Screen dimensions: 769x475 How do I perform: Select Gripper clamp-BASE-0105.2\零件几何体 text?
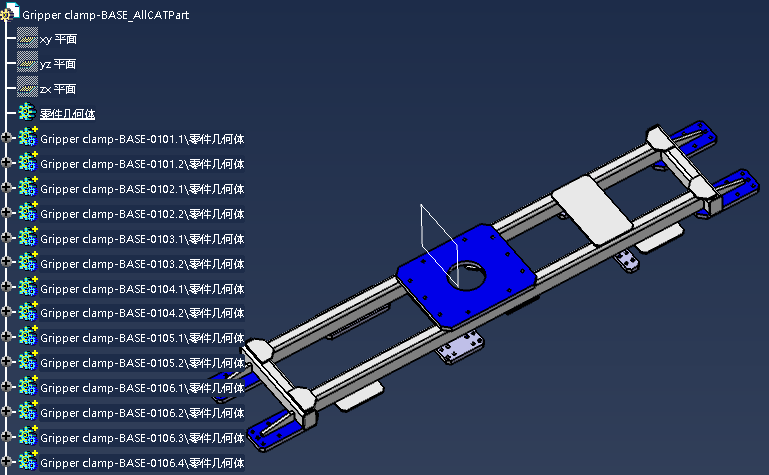[142, 363]
